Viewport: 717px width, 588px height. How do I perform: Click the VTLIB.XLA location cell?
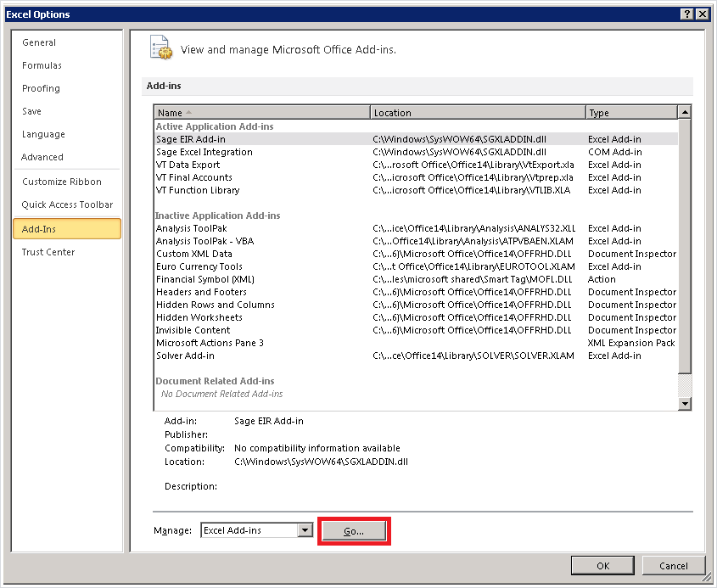tap(472, 190)
